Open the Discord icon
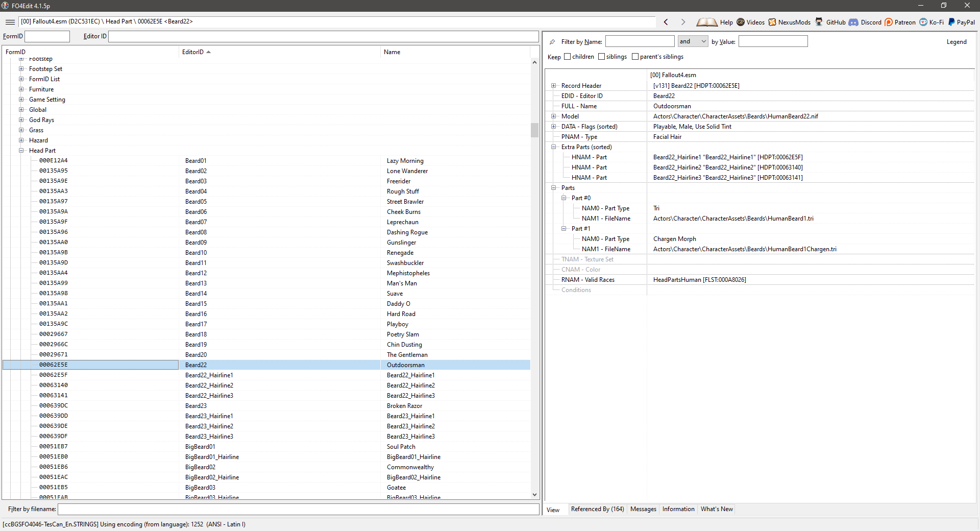Image resolution: width=980 pixels, height=531 pixels. pyautogui.click(x=853, y=22)
